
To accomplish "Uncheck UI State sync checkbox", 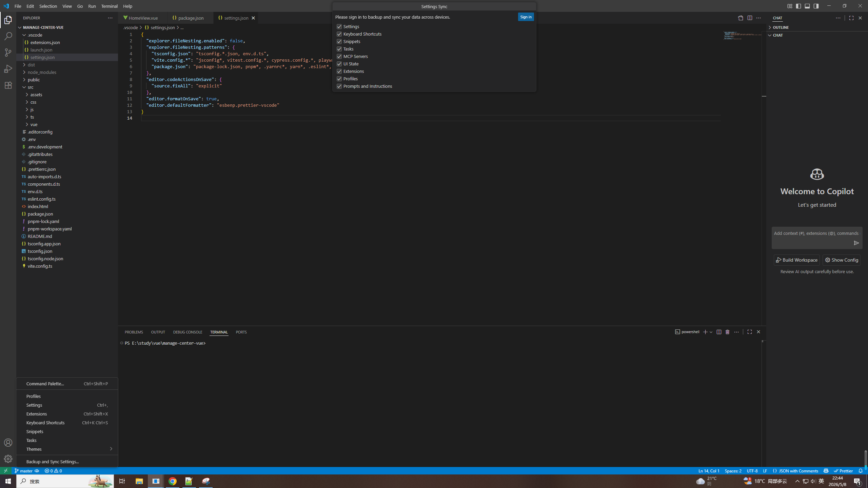I will [x=339, y=64].
